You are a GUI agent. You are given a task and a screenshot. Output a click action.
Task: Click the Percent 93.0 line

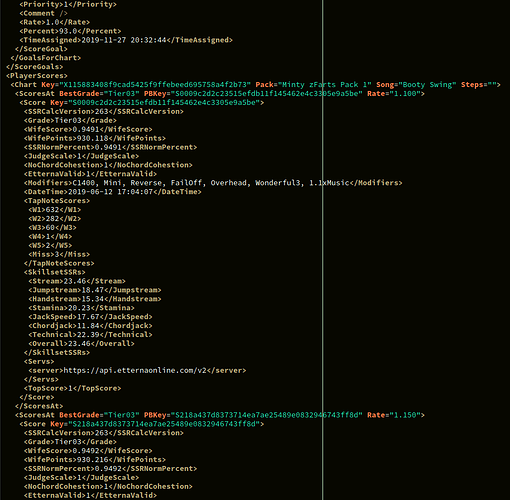click(70, 31)
